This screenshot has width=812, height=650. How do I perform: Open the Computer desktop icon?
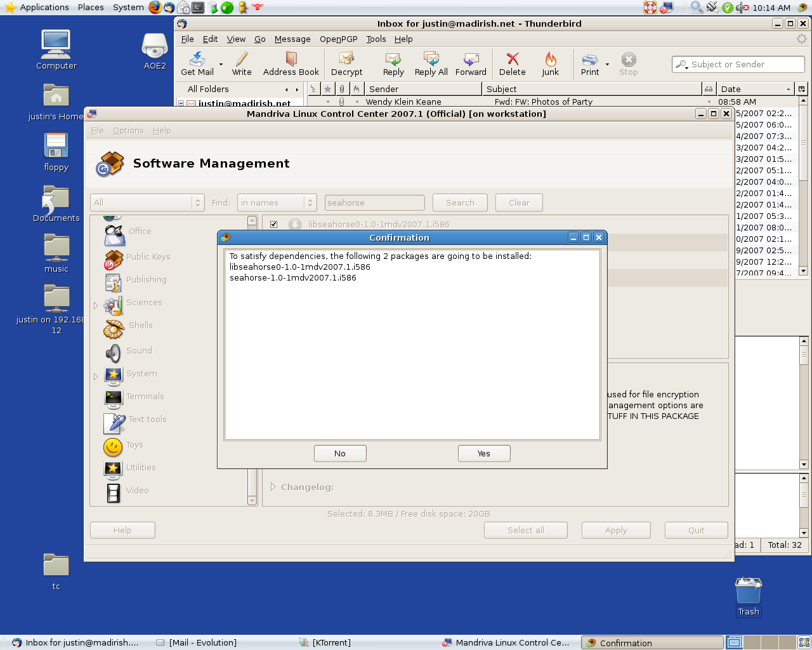pyautogui.click(x=56, y=50)
